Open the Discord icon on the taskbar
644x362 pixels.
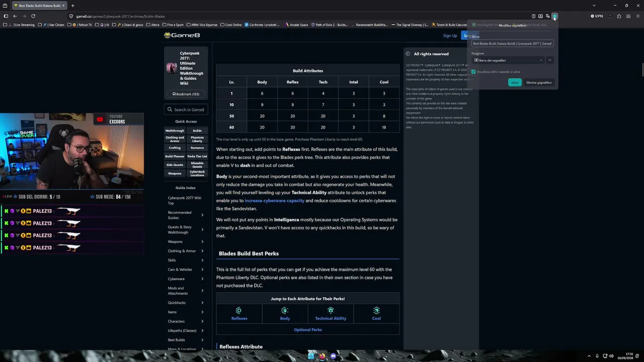click(x=333, y=356)
